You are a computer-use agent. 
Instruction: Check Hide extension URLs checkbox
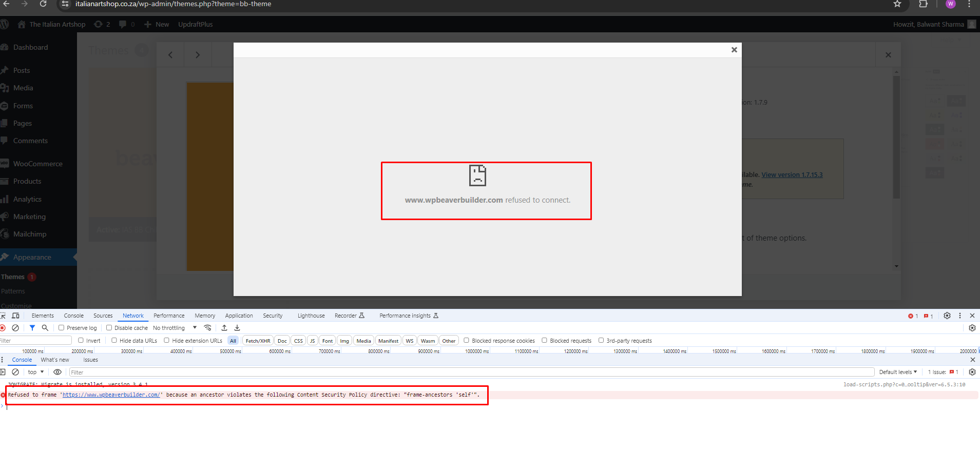click(166, 340)
